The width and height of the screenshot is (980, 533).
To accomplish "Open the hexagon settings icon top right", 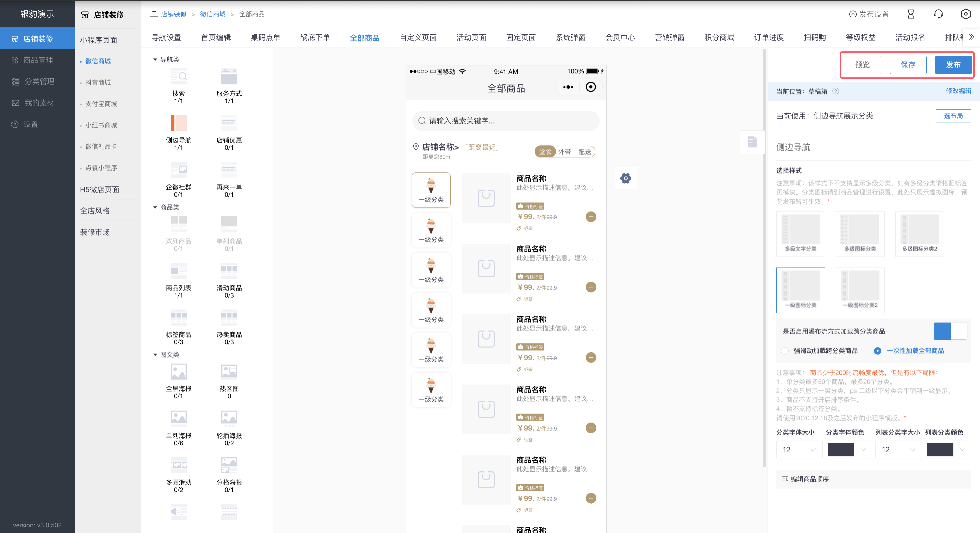I will tap(966, 14).
